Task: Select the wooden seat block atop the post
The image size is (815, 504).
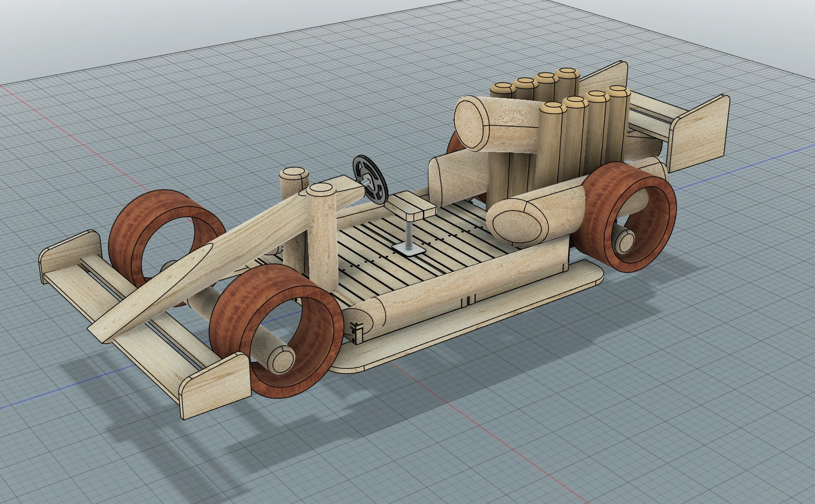Action: [x=411, y=205]
